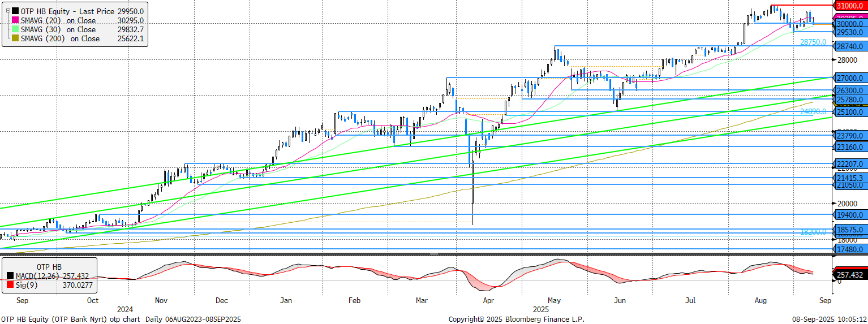Click the 29530.0 price level tag
The width and height of the screenshot is (868, 324).
point(849,32)
